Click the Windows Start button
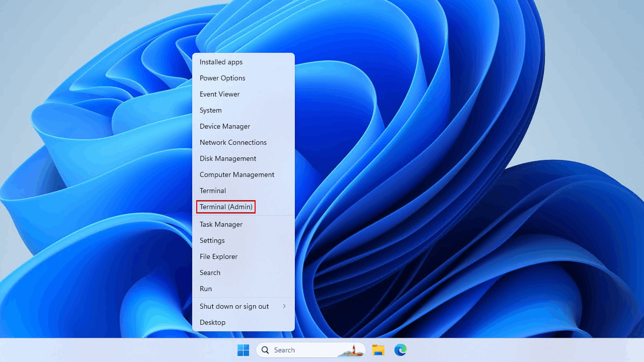 tap(243, 350)
